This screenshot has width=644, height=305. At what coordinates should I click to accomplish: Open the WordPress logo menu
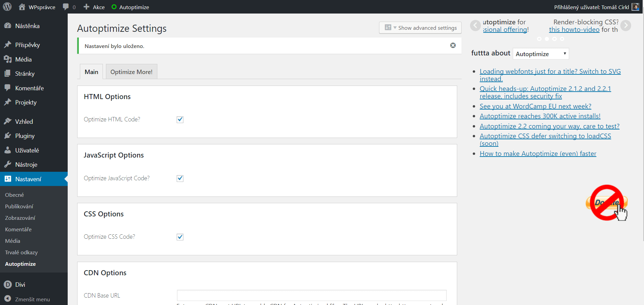click(x=7, y=7)
